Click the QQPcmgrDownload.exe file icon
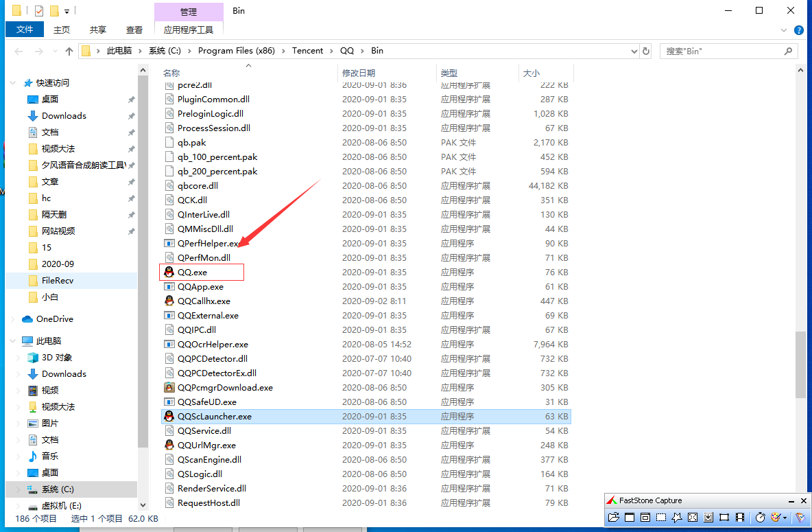The width and height of the screenshot is (812, 532). tap(169, 388)
